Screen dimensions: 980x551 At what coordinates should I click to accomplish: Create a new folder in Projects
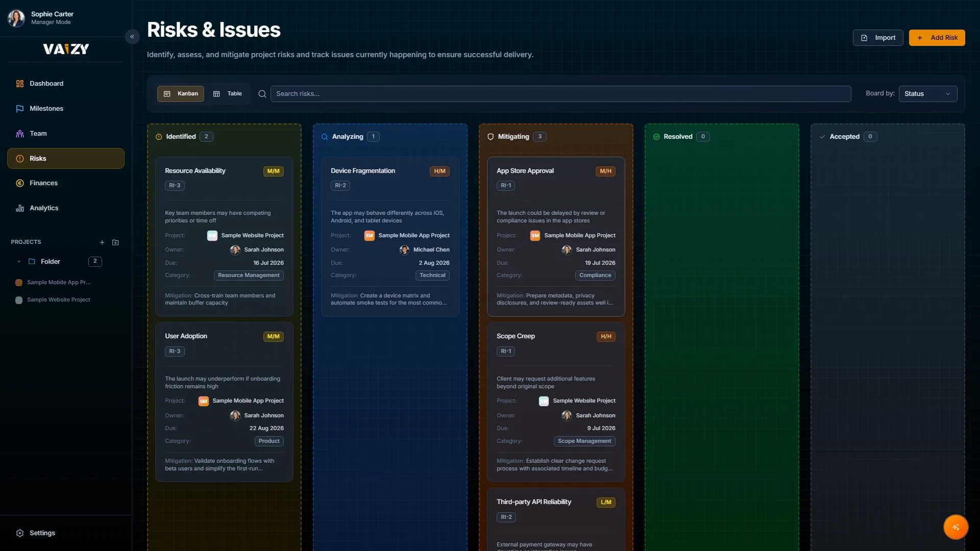click(115, 243)
